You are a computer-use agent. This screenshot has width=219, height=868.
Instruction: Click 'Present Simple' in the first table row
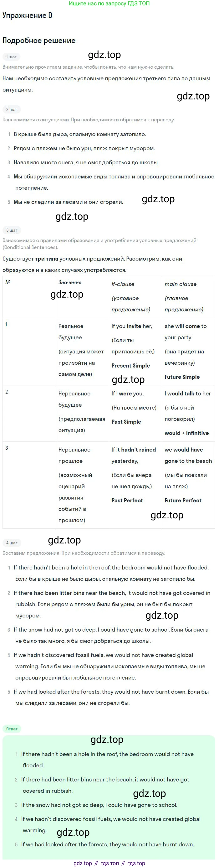click(130, 366)
